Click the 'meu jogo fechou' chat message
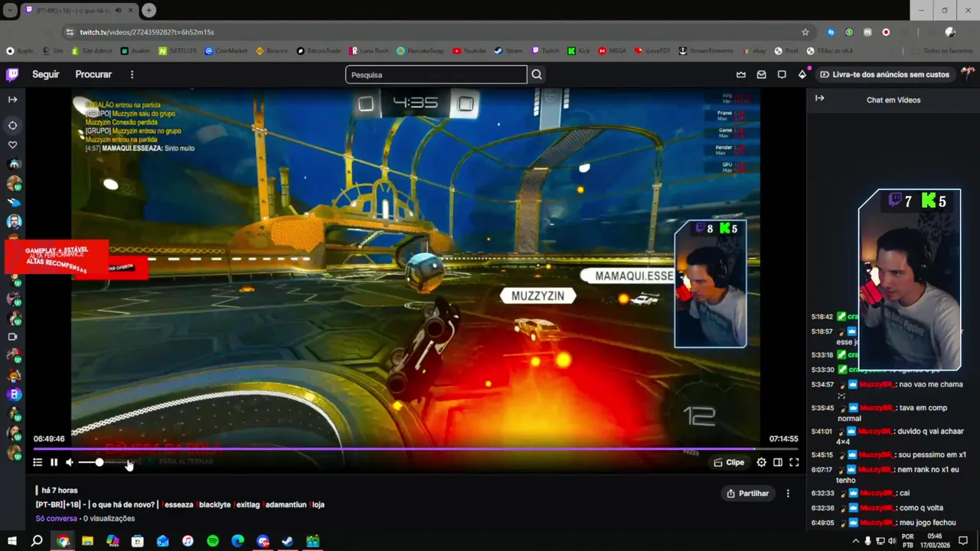 tap(927, 523)
